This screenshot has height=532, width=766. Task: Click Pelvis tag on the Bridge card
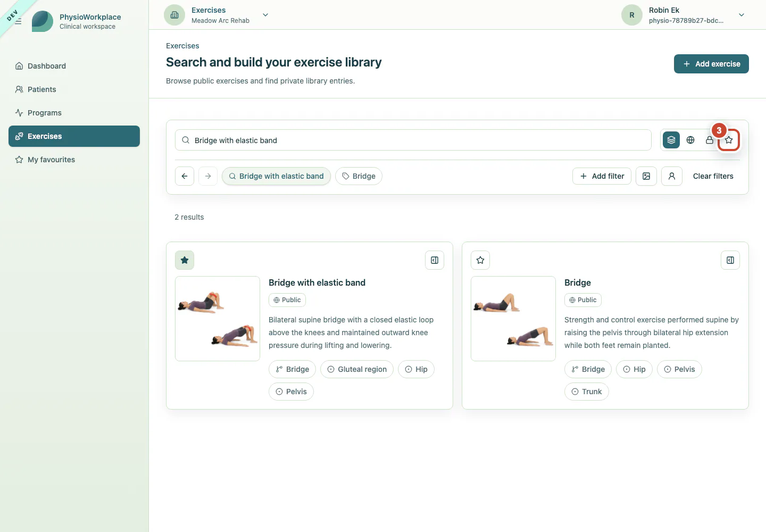[x=679, y=369]
